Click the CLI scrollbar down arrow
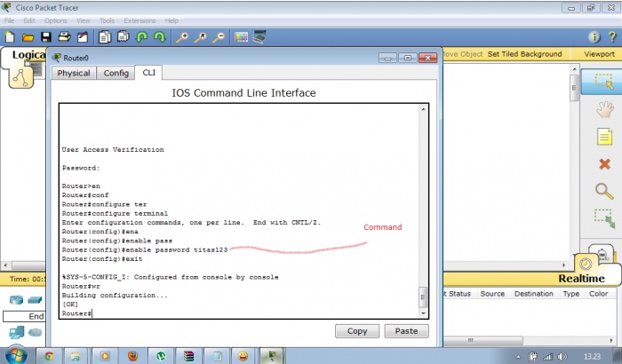This screenshot has width=622, height=364. tap(423, 313)
